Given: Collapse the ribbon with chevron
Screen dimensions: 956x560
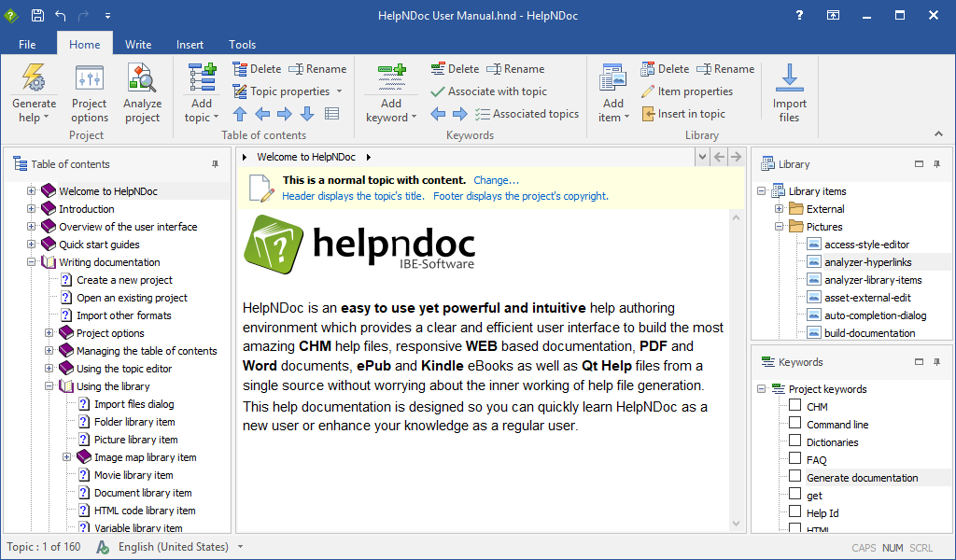Looking at the screenshot, I should click(x=938, y=134).
